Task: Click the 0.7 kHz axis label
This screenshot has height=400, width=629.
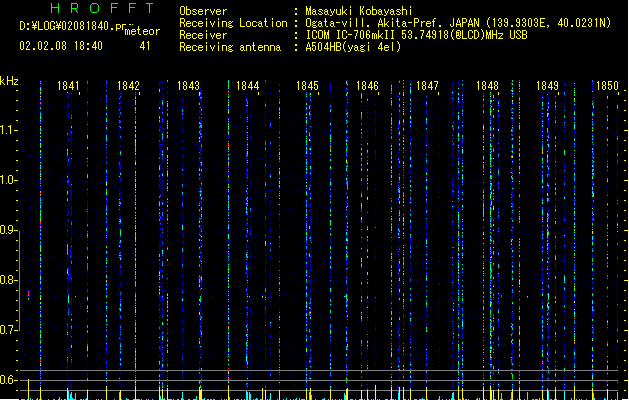Action: 7,330
